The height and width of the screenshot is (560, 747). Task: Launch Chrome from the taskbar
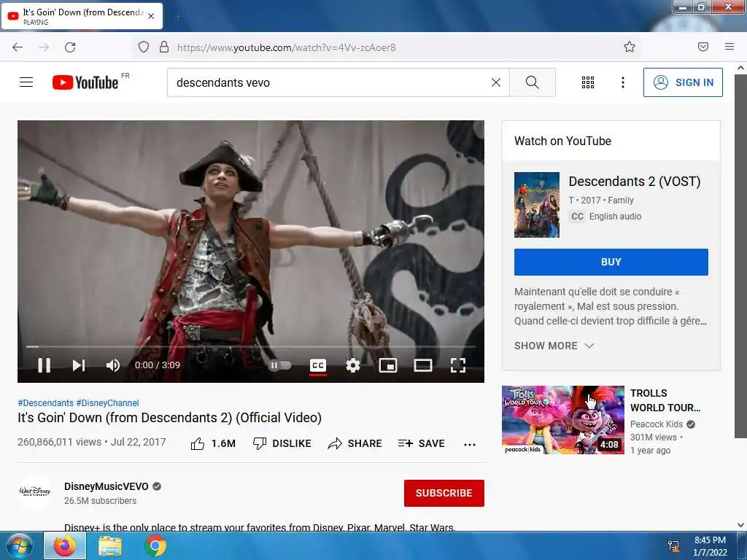155,545
